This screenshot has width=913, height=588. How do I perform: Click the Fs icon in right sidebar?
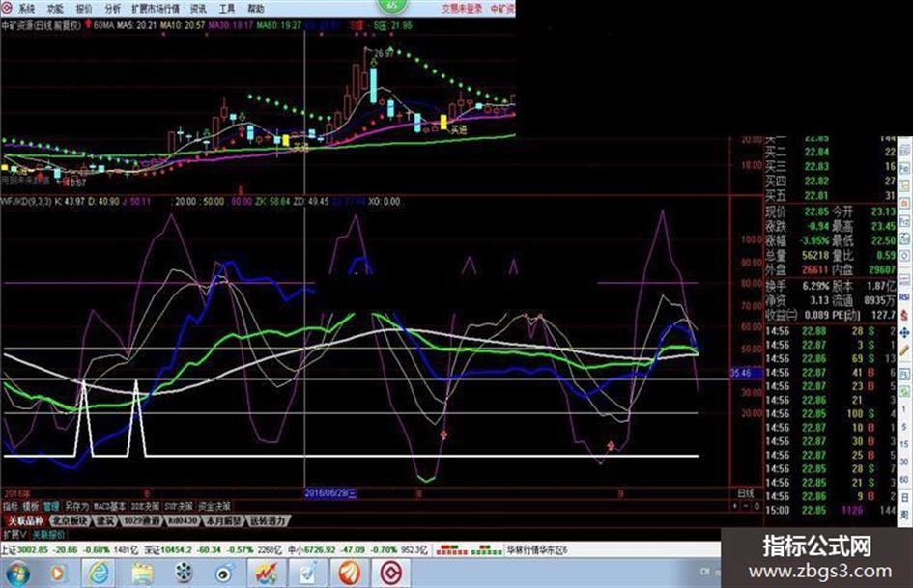[x=904, y=374]
